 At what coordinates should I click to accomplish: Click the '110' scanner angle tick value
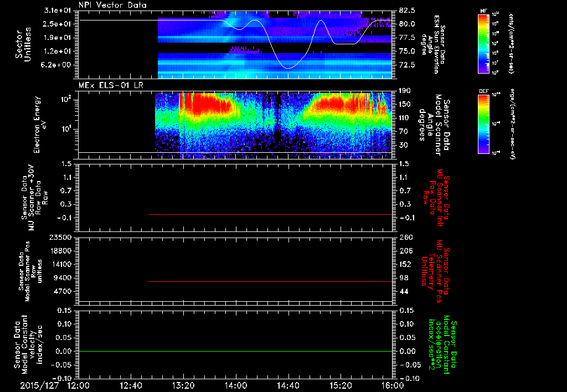pos(405,118)
